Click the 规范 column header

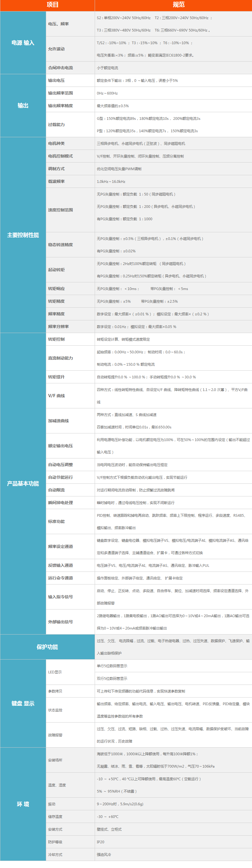point(178,5)
